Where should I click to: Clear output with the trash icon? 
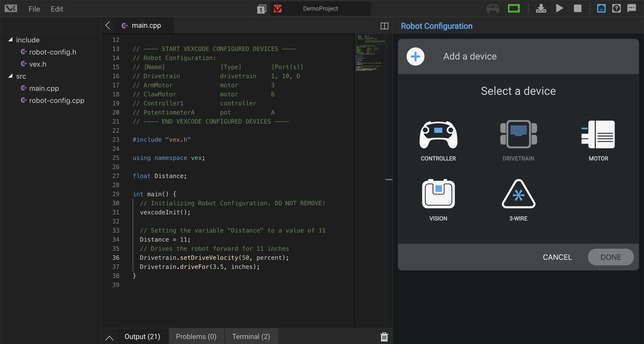(x=384, y=336)
